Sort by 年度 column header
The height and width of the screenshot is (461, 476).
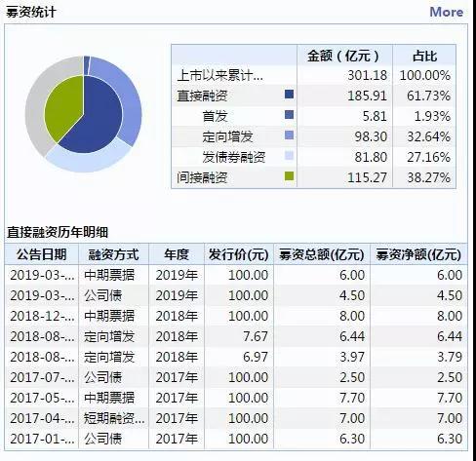click(177, 254)
